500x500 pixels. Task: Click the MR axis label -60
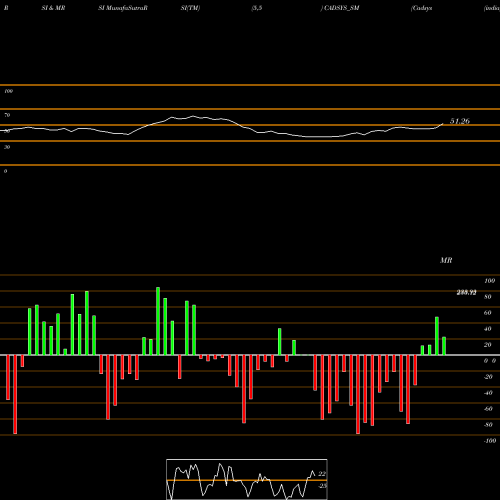pos(488,409)
